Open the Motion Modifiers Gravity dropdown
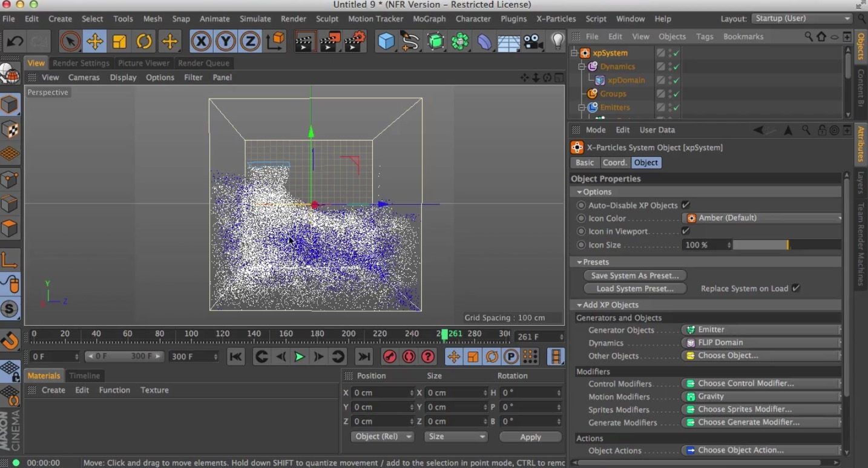Screen dimensions: 868x468 [761, 397]
